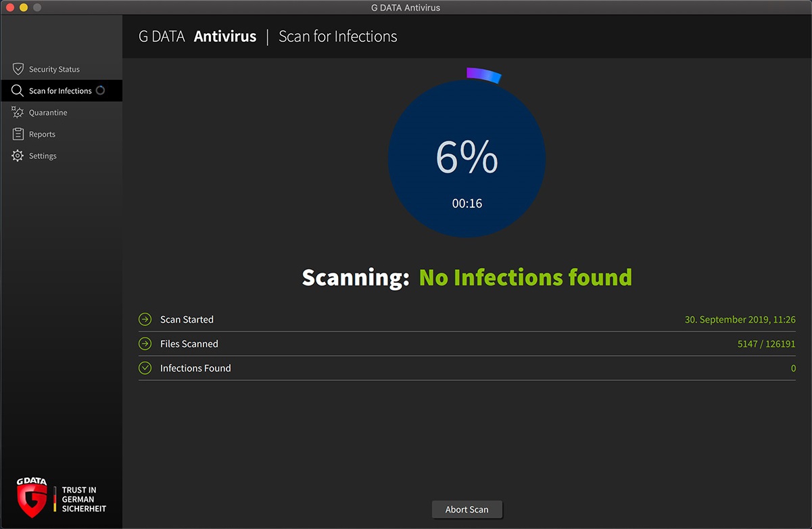
Task: Click the checkmark icon beside Infections Found
Action: [x=145, y=368]
